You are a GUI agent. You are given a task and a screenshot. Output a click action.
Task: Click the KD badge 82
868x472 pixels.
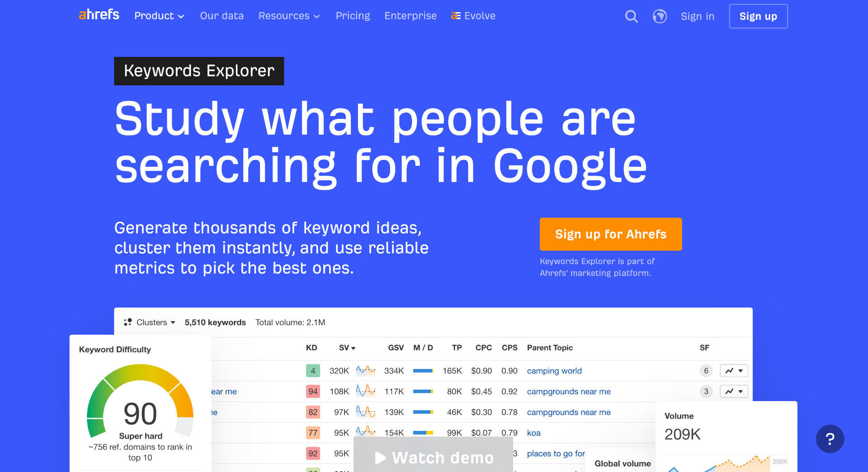(313, 412)
